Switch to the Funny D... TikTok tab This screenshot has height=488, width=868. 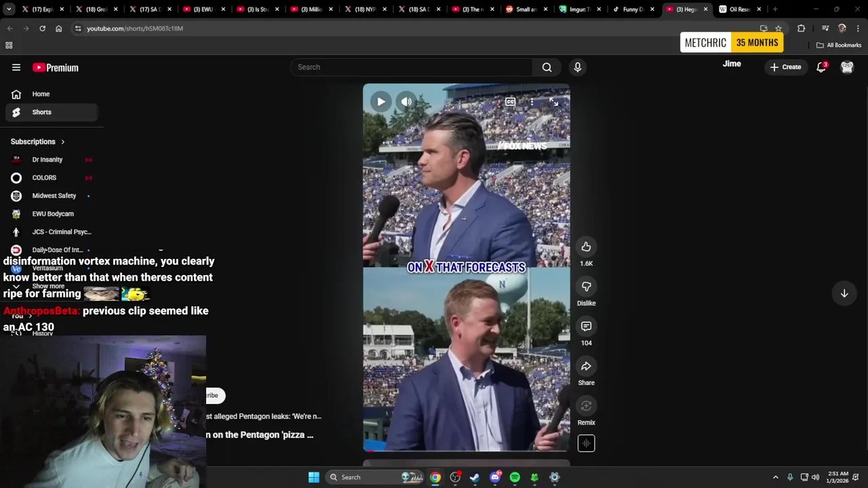click(633, 9)
